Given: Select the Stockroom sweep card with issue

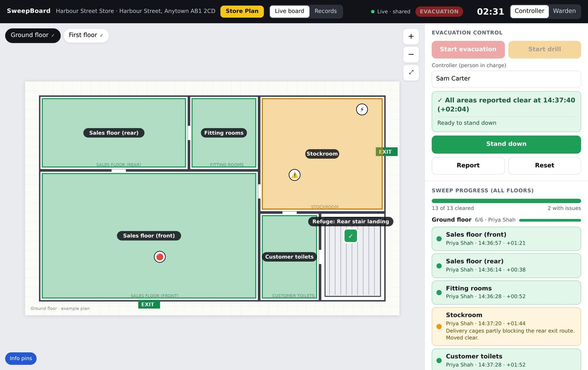Looking at the screenshot, I should pos(506,326).
